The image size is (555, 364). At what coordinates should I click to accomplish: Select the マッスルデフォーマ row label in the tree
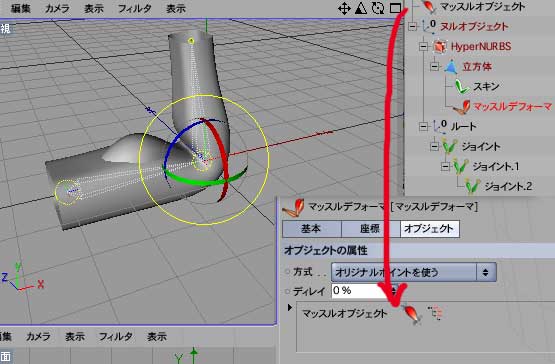513,106
